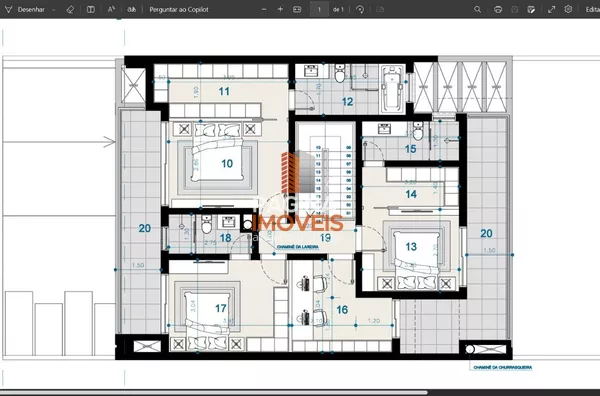Rotate the document with rotate icon
This screenshot has height=396, width=600.
(360, 9)
